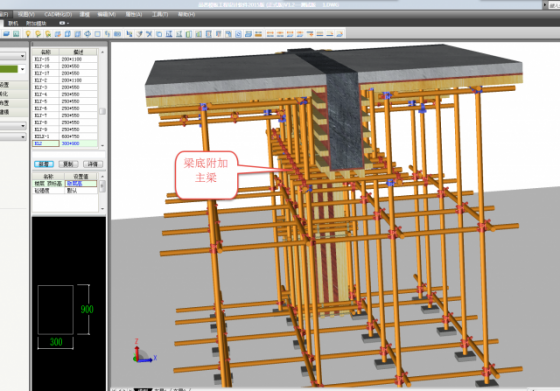Click the third button beside 复制
This screenshot has height=391, width=560.
pyautogui.click(x=93, y=164)
